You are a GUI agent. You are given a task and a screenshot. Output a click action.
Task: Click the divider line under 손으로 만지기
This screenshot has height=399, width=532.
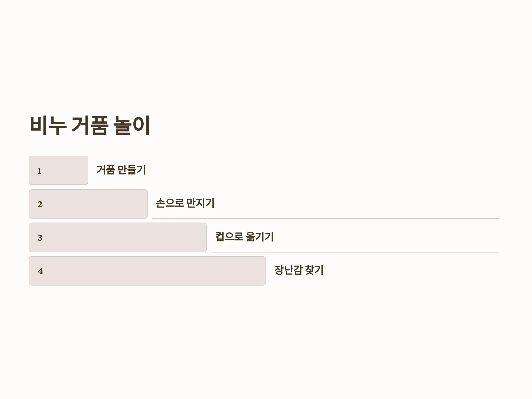point(325,218)
